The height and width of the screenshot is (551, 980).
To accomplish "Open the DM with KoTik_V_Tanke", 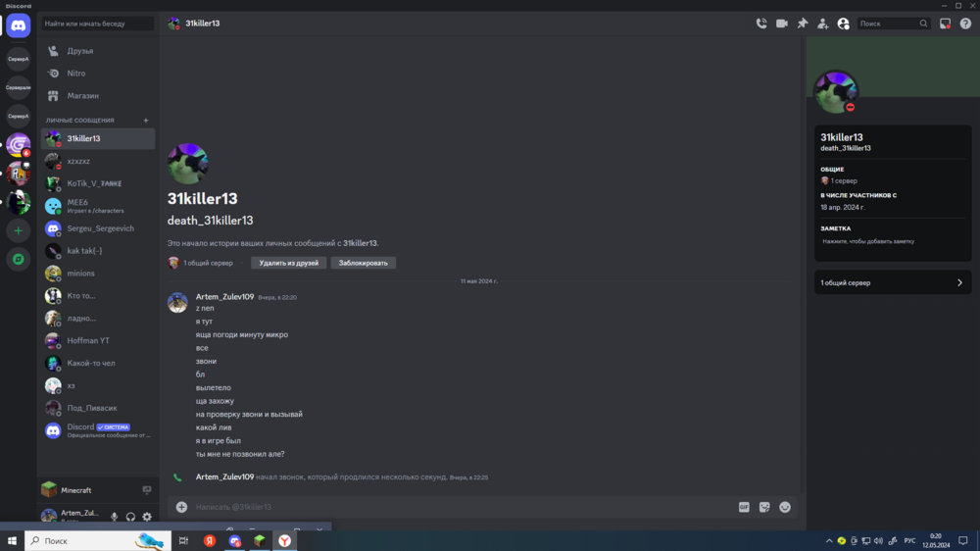I will coord(97,183).
